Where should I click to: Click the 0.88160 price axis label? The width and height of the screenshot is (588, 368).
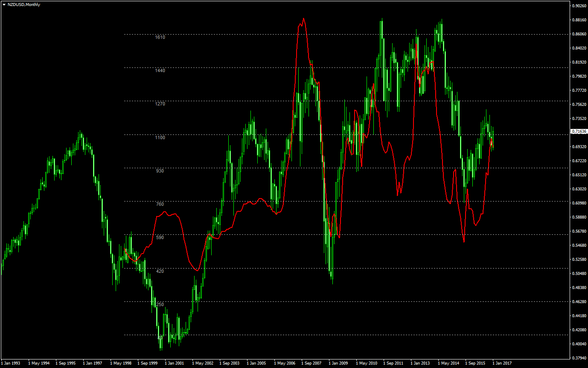coord(579,20)
